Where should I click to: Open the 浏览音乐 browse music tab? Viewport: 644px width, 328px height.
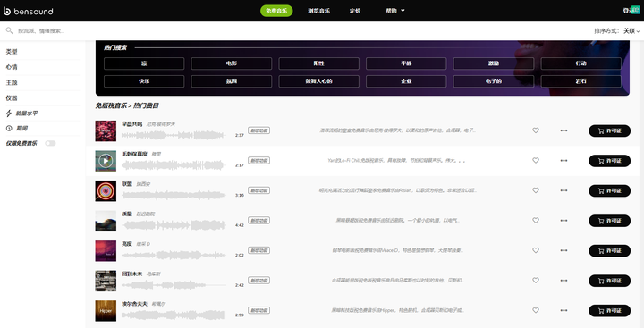point(318,11)
